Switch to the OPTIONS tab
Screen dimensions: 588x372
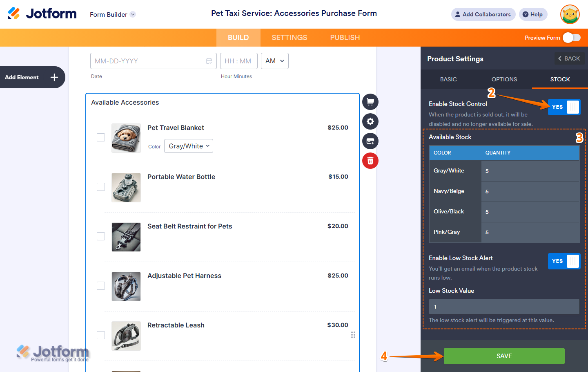[504, 79]
